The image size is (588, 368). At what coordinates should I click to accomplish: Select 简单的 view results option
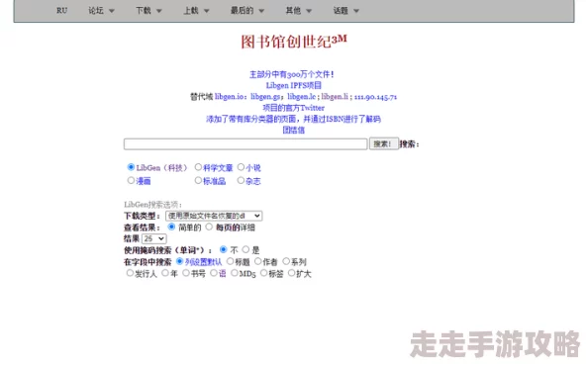(171, 227)
